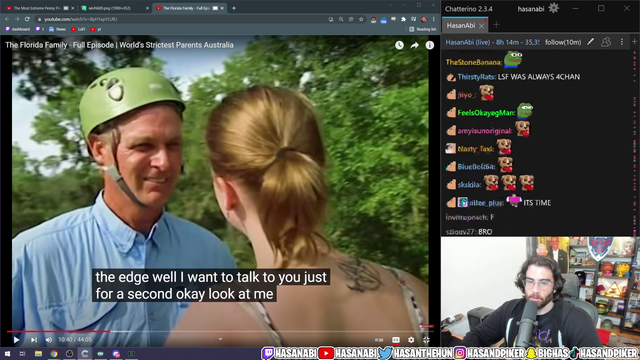Play the YouTube video
The width and height of the screenshot is (640, 360).
click(x=16, y=340)
